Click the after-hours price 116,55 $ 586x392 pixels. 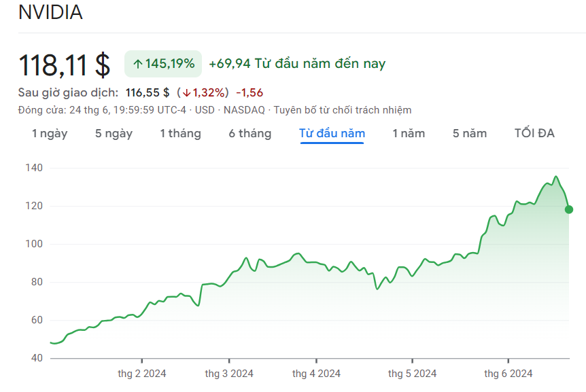click(148, 92)
